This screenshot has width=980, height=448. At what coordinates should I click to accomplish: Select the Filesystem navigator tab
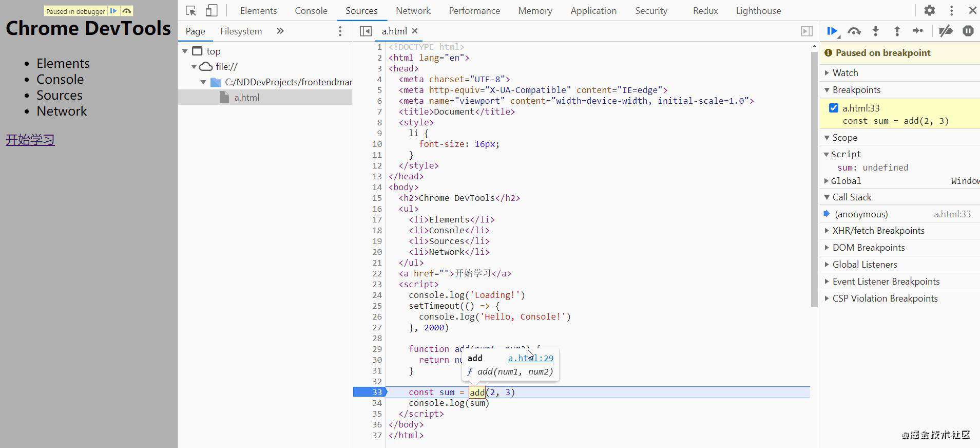coord(241,31)
